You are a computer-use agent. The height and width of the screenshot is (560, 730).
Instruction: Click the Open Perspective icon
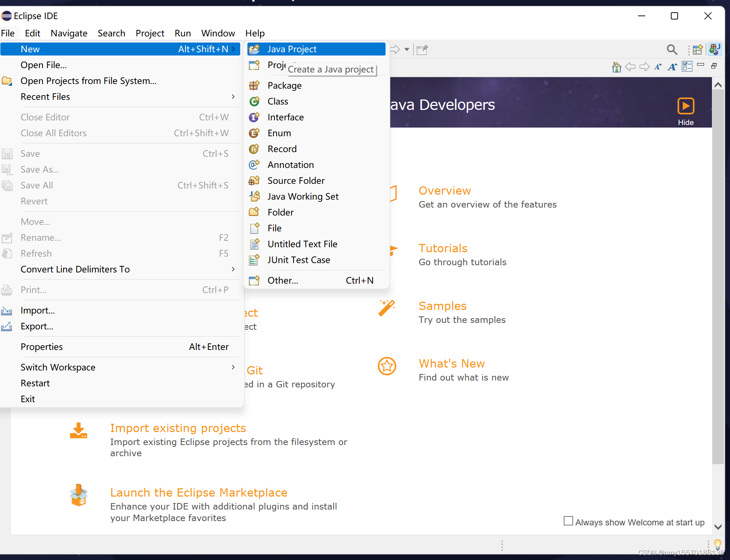coord(698,49)
